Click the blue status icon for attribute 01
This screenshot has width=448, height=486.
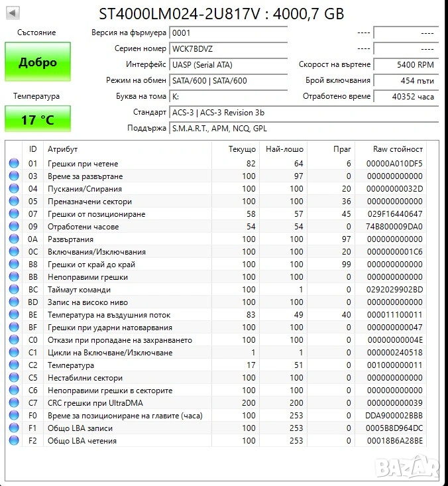coord(14,164)
